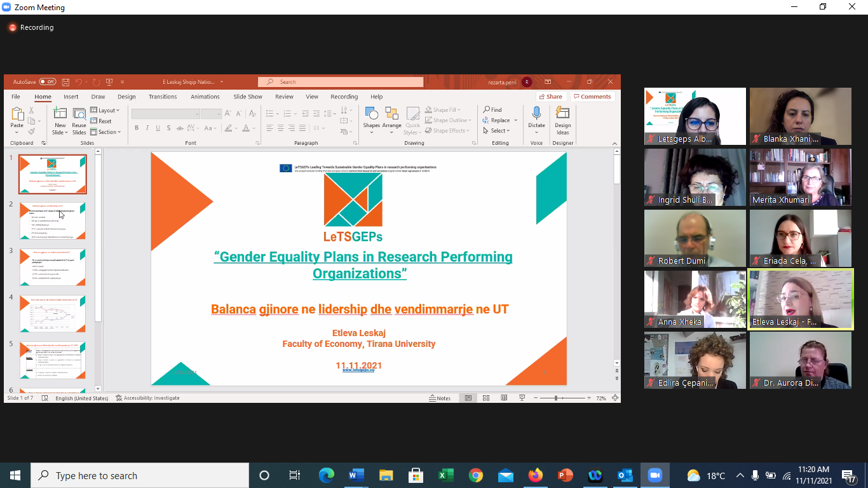Toggle Bold formatting
This screenshot has height=488, width=868.
[x=137, y=128]
